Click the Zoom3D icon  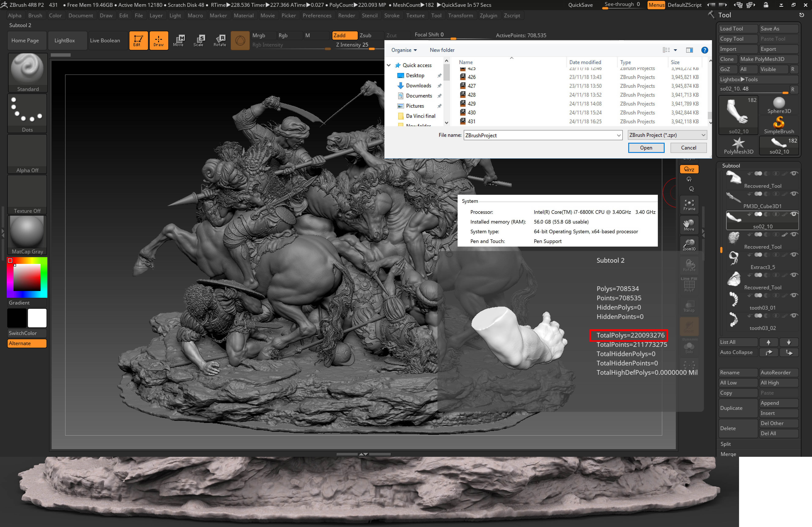click(689, 245)
